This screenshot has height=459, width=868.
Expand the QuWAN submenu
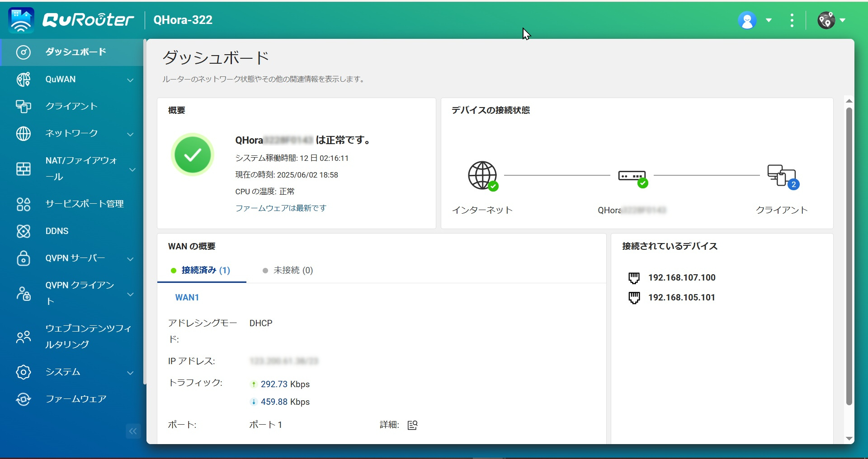tap(130, 80)
